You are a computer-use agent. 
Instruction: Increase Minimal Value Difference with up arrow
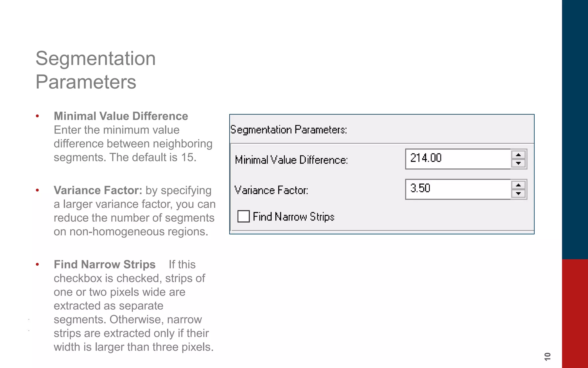pos(518,155)
